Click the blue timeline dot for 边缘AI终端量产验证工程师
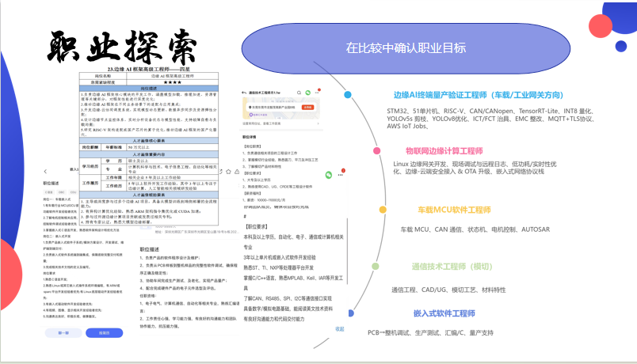 pos(348,93)
